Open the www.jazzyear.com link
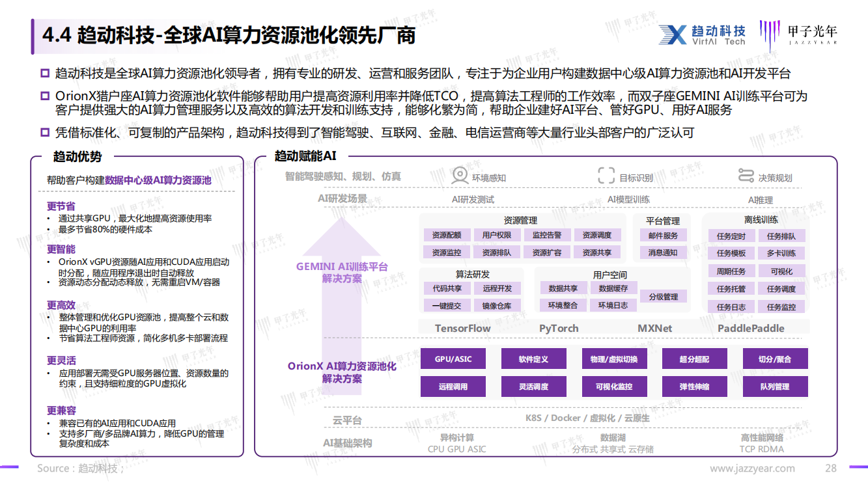This screenshot has width=868, height=488. (752, 468)
